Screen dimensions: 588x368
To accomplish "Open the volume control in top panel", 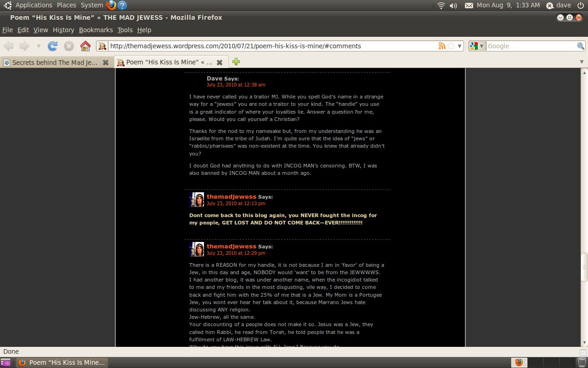I will 453,6.
